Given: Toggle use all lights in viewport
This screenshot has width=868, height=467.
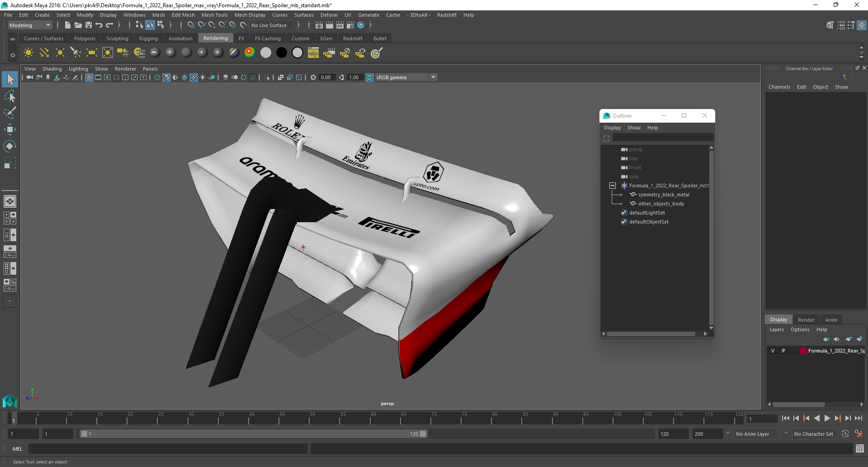Looking at the screenshot, I should pos(203,77).
